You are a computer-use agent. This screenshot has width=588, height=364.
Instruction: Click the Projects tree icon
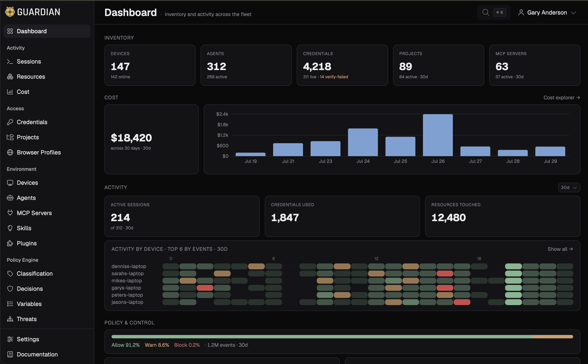[10, 137]
